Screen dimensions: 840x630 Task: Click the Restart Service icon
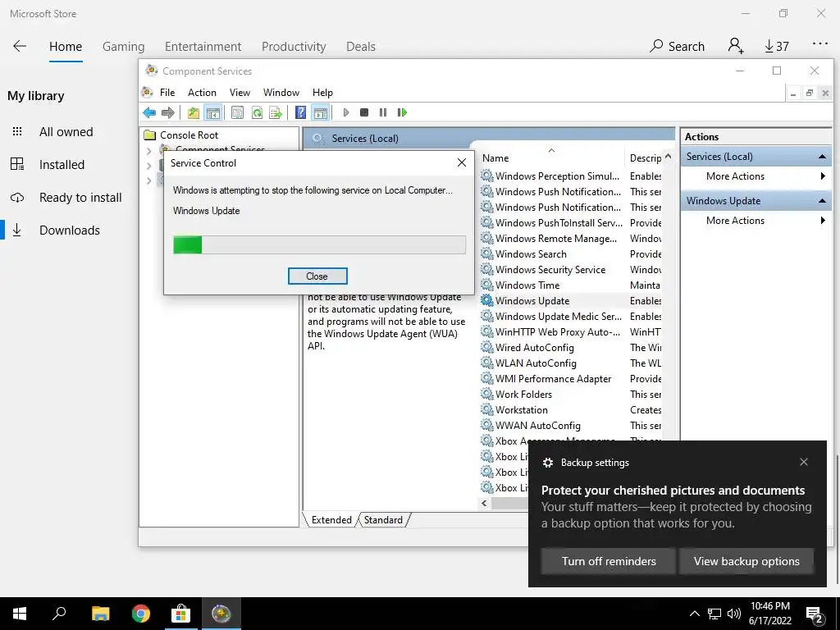402,112
